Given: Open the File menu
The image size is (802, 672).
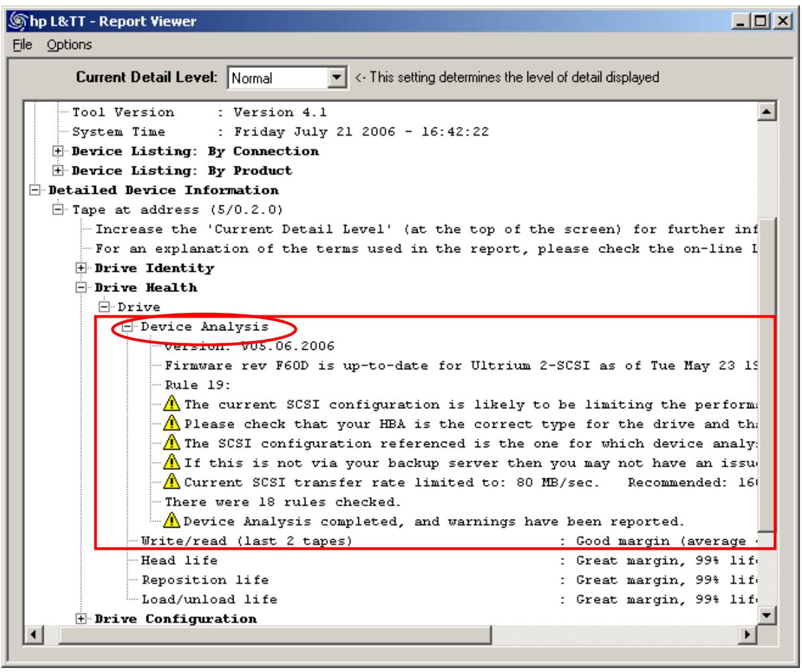Looking at the screenshot, I should pyautogui.click(x=22, y=44).
